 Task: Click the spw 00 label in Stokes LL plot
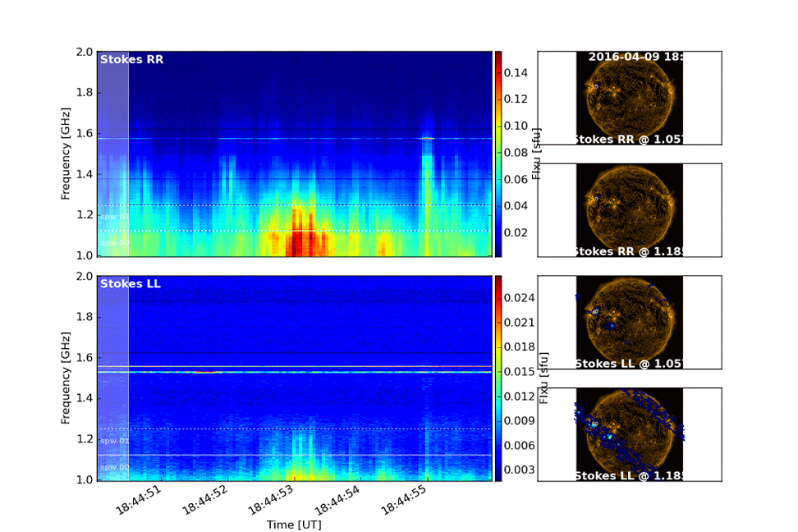point(114,467)
